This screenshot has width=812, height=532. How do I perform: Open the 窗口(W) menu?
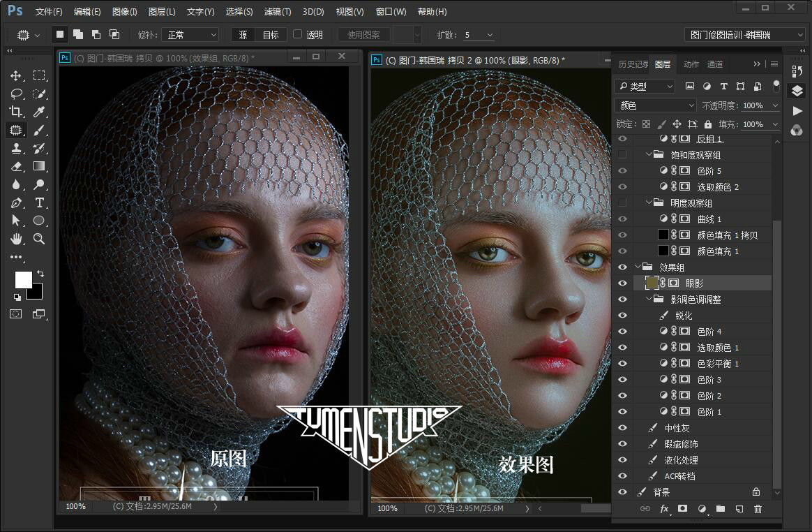(391, 11)
